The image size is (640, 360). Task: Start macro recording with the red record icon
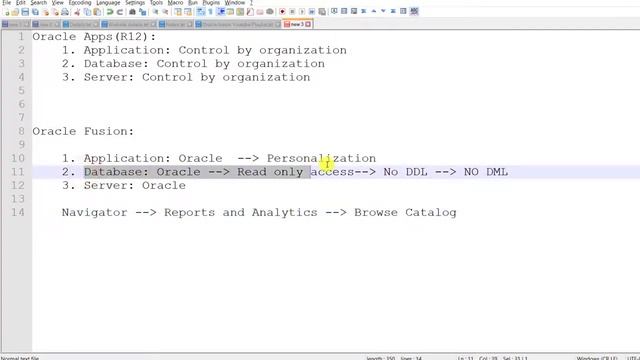282,12
